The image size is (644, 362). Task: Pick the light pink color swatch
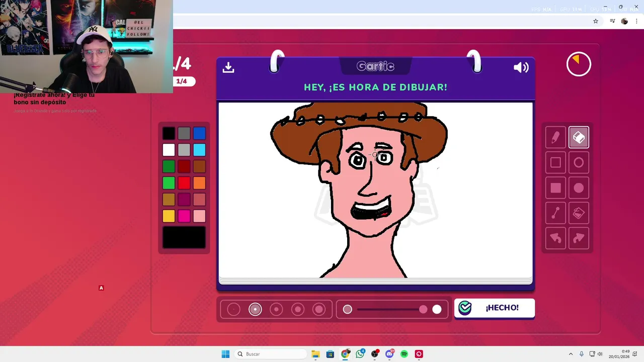[199, 216]
